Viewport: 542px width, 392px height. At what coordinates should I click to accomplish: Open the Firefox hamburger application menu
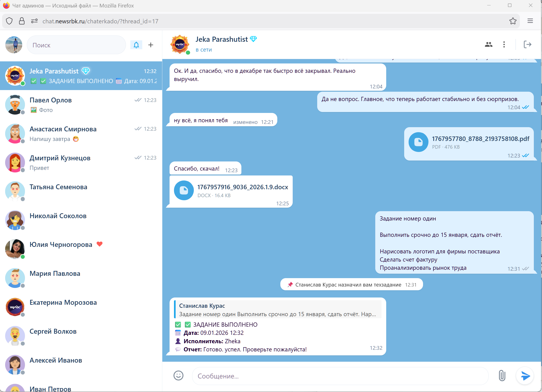pyautogui.click(x=530, y=21)
